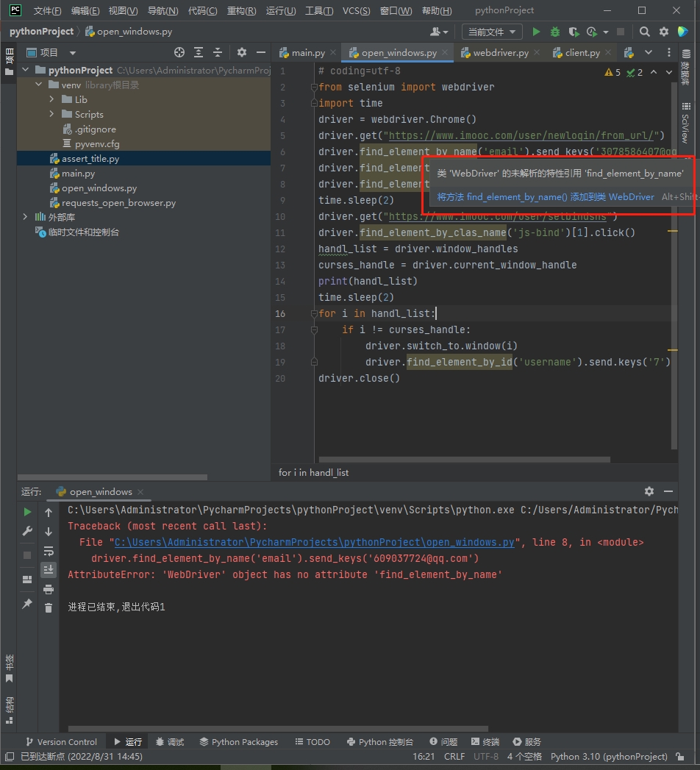The width and height of the screenshot is (700, 770).
Task: Click the Run console horizontal scrollbar
Action: click(x=278, y=729)
